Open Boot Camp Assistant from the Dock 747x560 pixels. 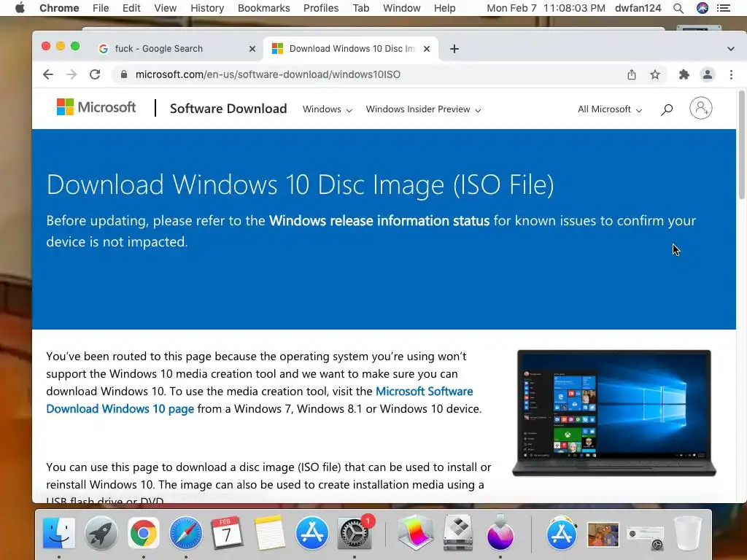(458, 533)
